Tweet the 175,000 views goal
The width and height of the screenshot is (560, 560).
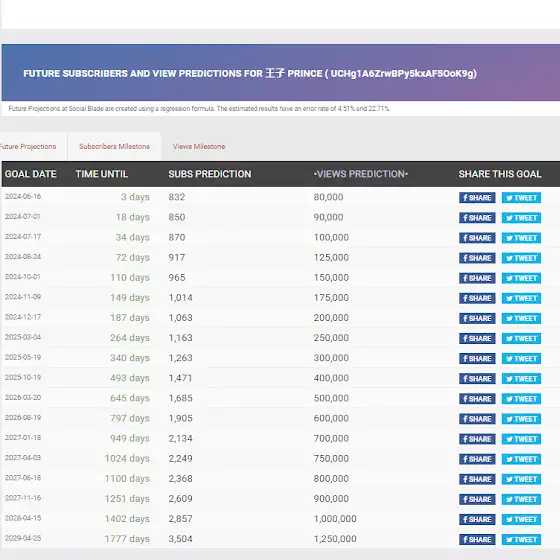point(521,298)
